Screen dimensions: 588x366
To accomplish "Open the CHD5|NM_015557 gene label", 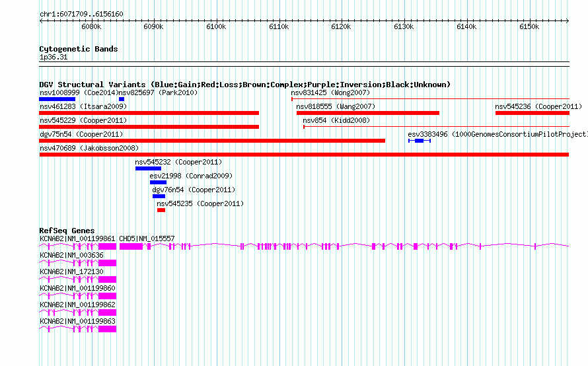I will click(147, 239).
